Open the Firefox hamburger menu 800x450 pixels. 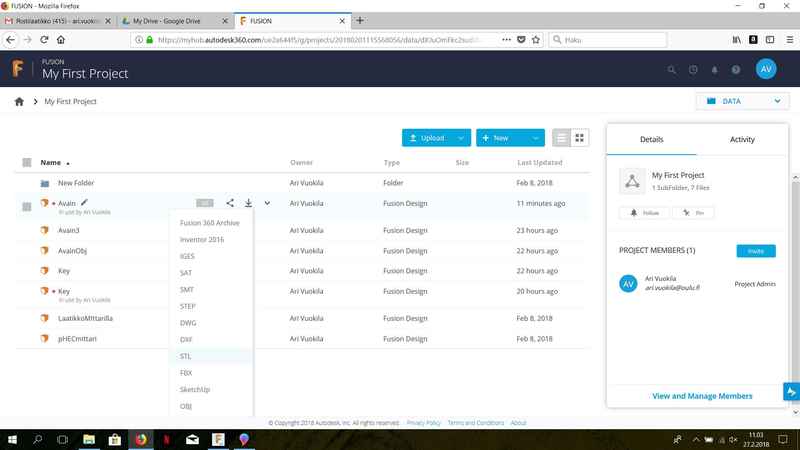click(789, 40)
